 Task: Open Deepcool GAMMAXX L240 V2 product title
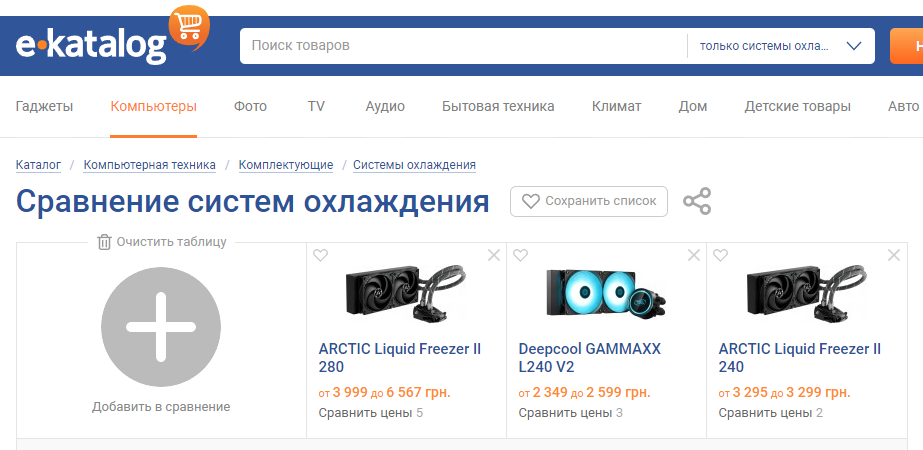[590, 358]
